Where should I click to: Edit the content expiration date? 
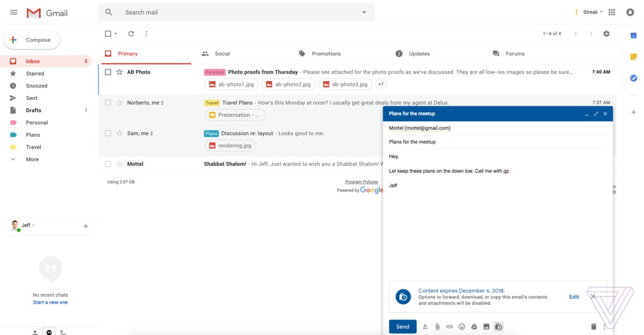(x=574, y=296)
